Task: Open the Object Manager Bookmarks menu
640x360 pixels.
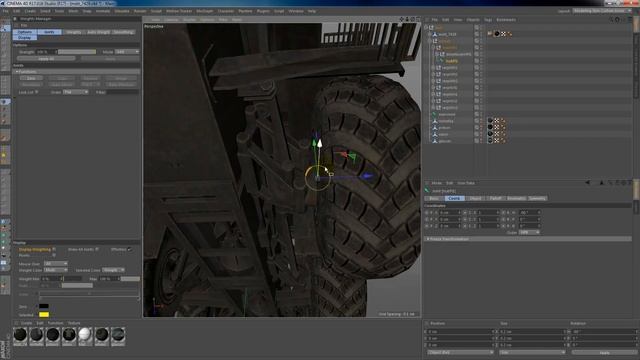Action: coord(506,20)
